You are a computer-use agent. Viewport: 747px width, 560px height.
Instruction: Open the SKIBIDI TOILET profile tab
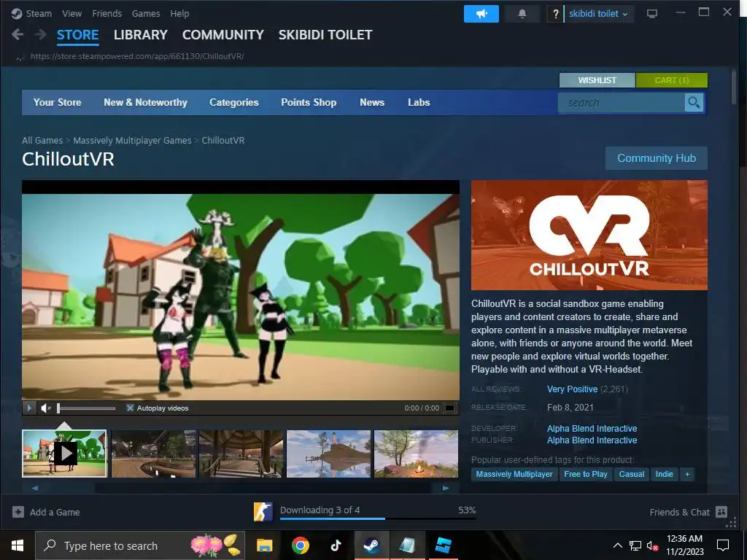pos(325,35)
